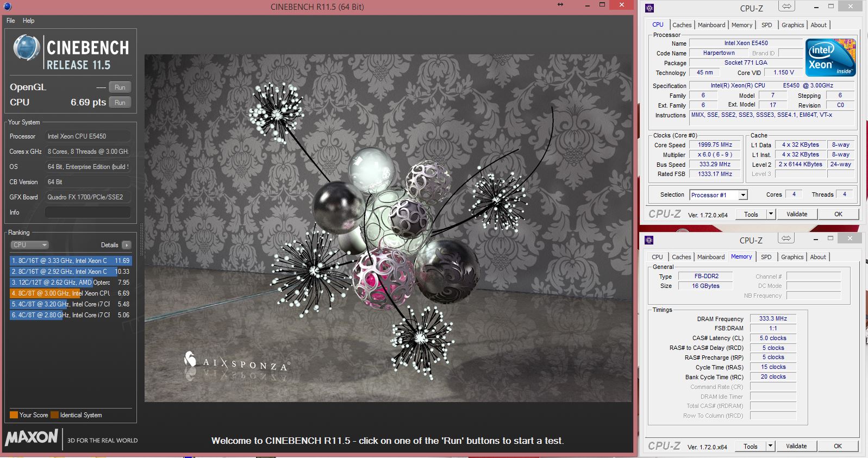868x458 pixels.
Task: Click the Cinebench title bar app icon
Action: 7,7
